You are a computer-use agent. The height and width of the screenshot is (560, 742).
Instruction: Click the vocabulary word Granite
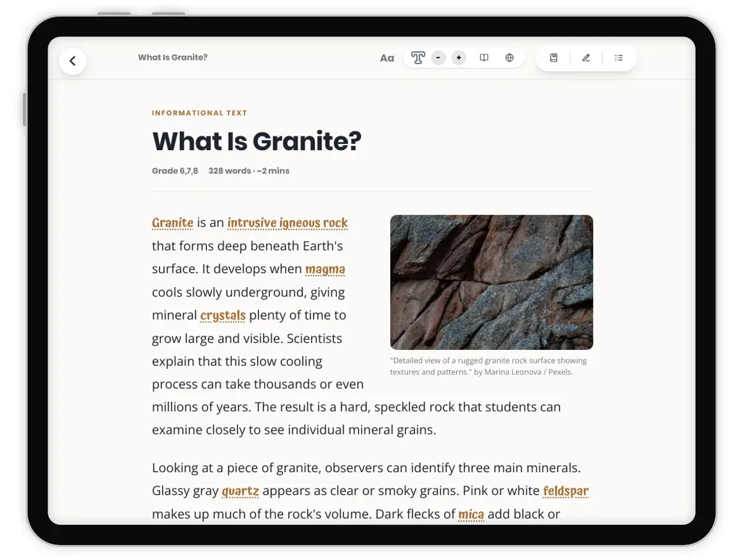(x=173, y=223)
